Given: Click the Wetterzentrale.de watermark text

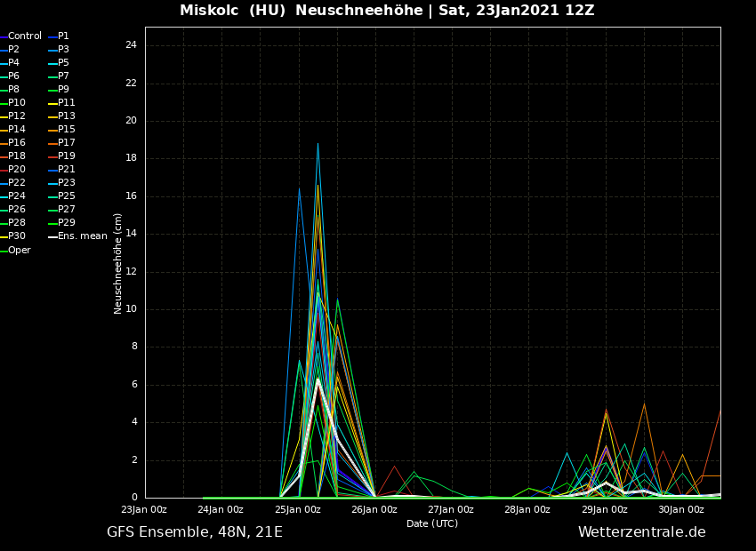Looking at the screenshot, I should click(x=641, y=532).
